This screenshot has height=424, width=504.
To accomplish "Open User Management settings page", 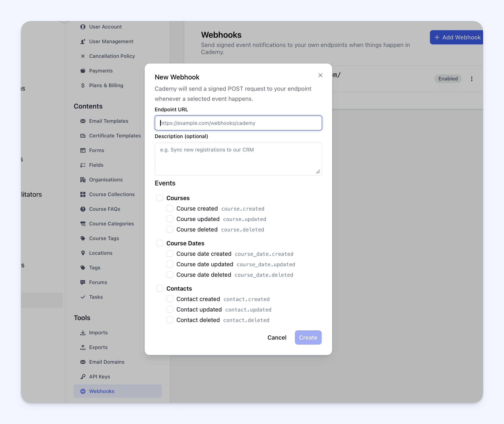I will tap(111, 41).
